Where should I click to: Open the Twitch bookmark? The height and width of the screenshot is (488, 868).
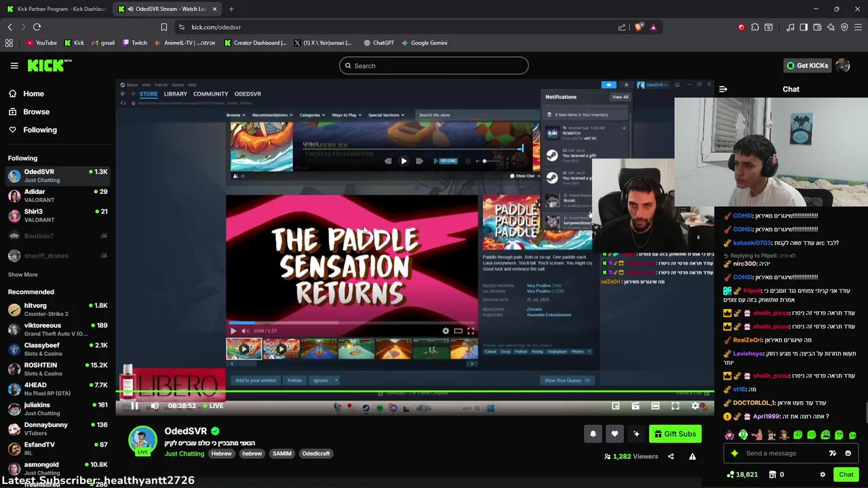(135, 43)
